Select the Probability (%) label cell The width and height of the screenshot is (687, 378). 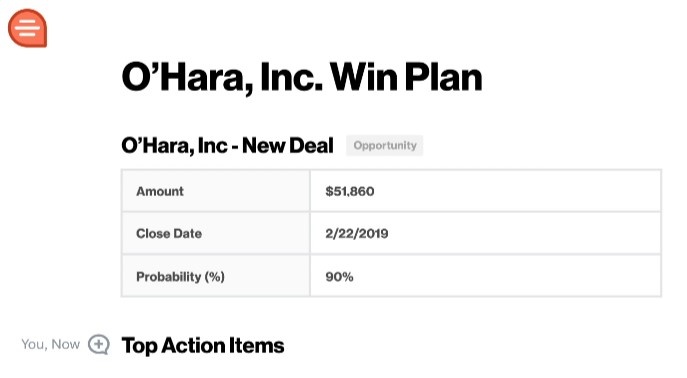point(216,276)
